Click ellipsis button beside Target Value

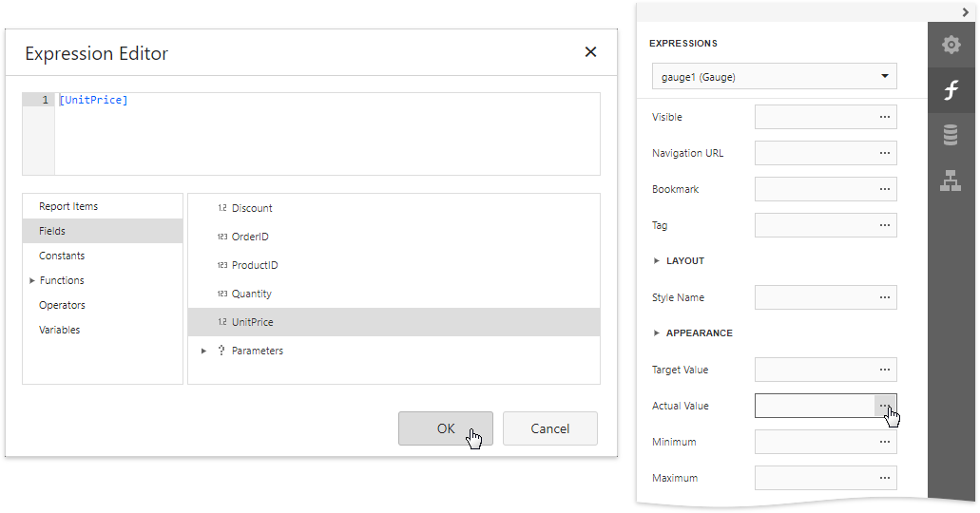tap(885, 370)
